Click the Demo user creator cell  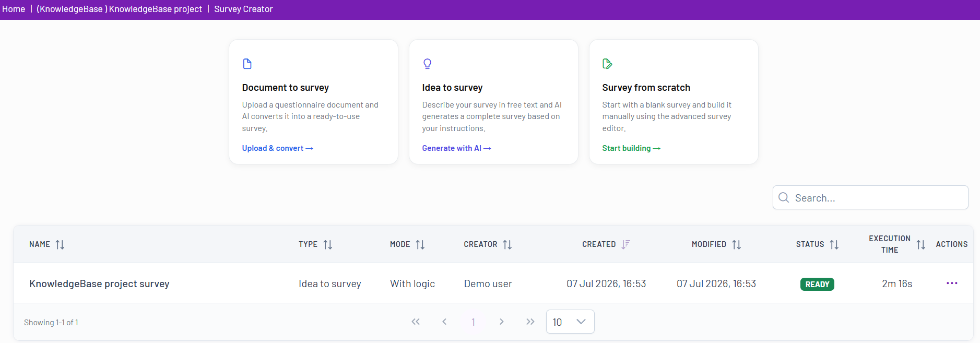(x=488, y=283)
